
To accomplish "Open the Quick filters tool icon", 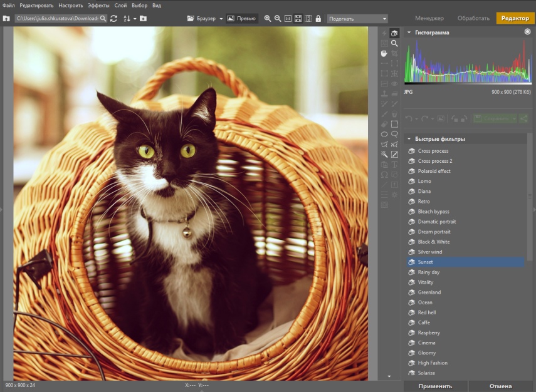I will coord(394,33).
